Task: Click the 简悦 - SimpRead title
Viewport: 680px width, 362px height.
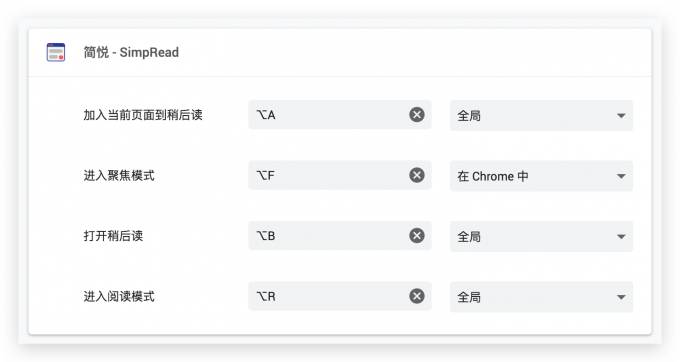Action: (131, 52)
